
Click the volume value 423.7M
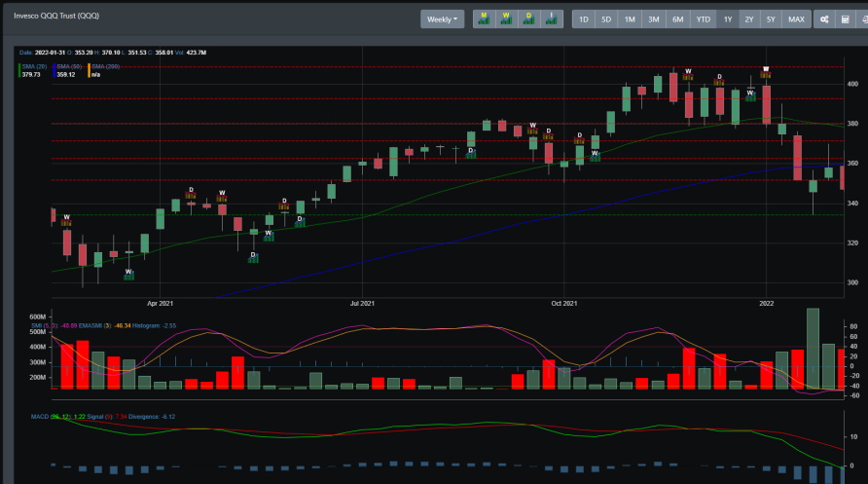(x=196, y=53)
